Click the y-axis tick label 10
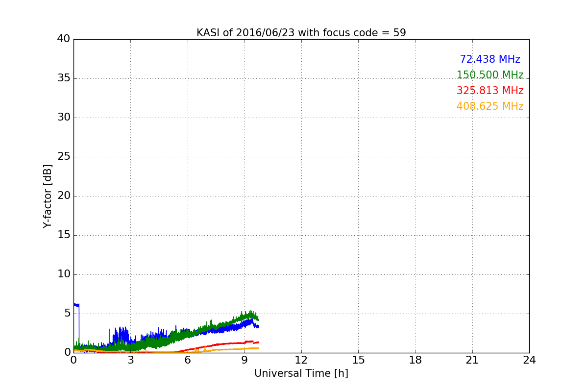Image resolution: width=588 pixels, height=392 pixels. [x=64, y=274]
